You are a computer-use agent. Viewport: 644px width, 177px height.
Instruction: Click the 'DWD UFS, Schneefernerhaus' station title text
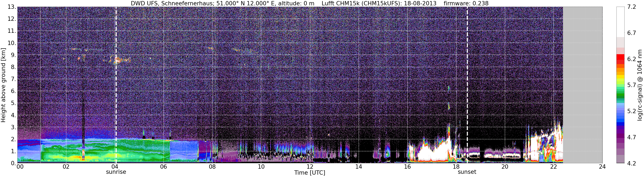[172, 3]
